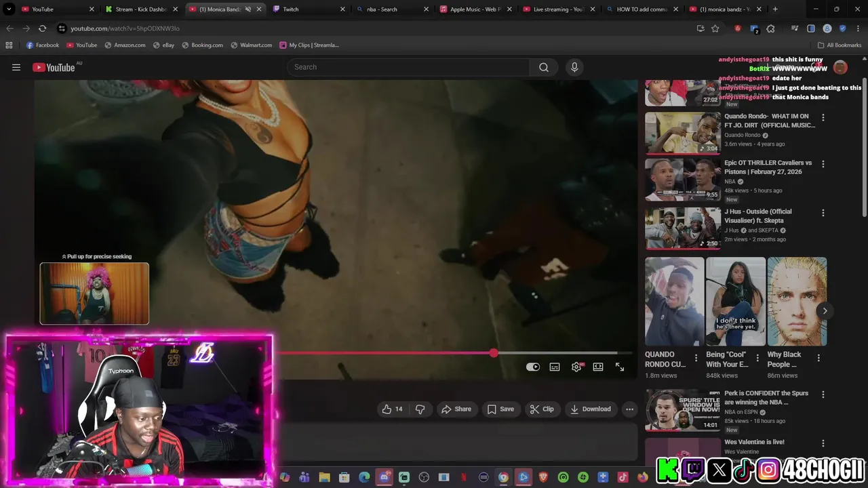Open the browser side panel icon

click(811, 28)
